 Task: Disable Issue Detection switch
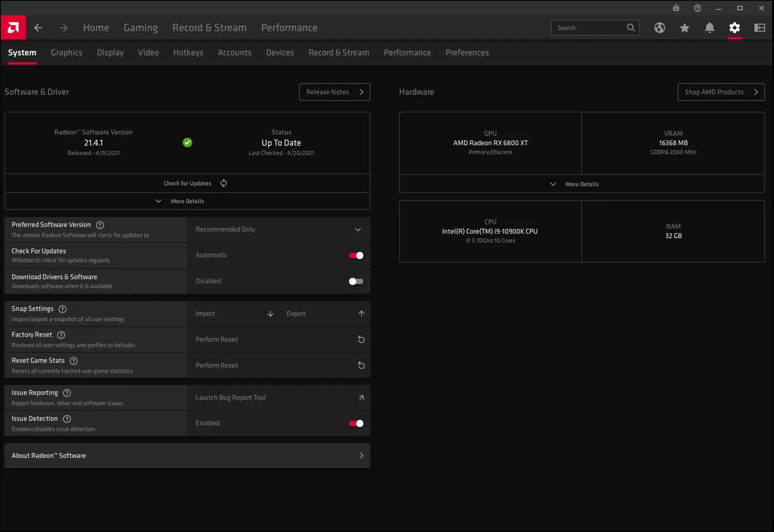point(356,424)
